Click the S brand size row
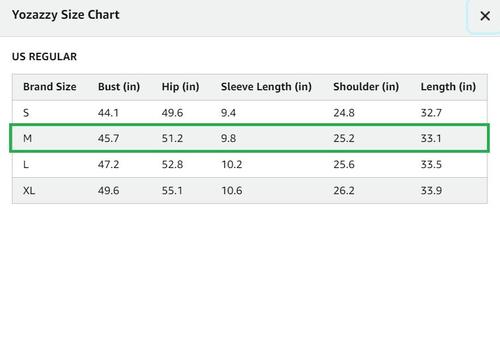Image resolution: width=500 pixels, height=360 pixels. (x=250, y=113)
